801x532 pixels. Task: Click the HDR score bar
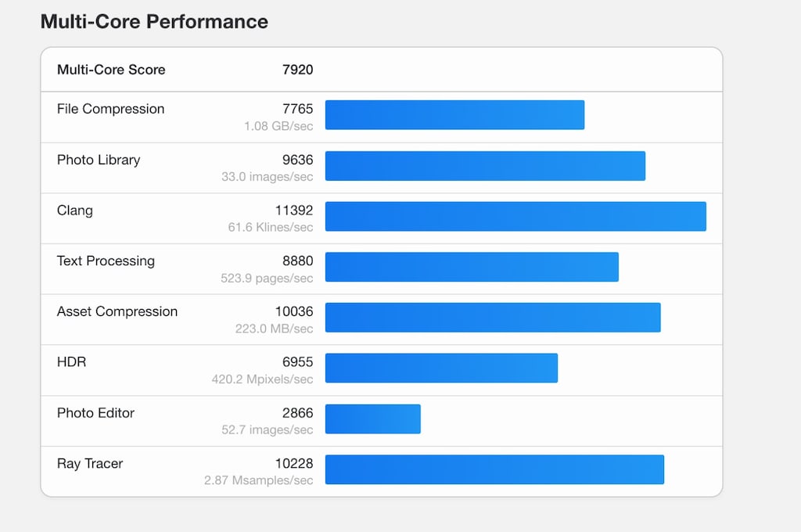441,368
